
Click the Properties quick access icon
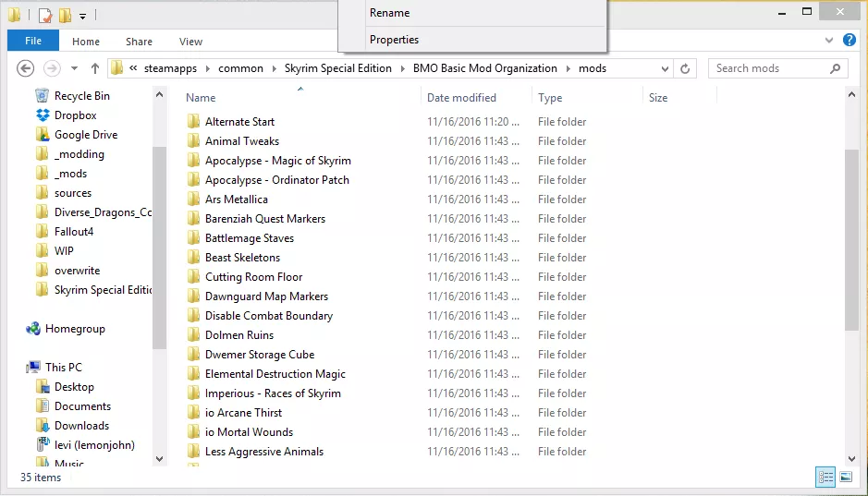click(x=45, y=16)
